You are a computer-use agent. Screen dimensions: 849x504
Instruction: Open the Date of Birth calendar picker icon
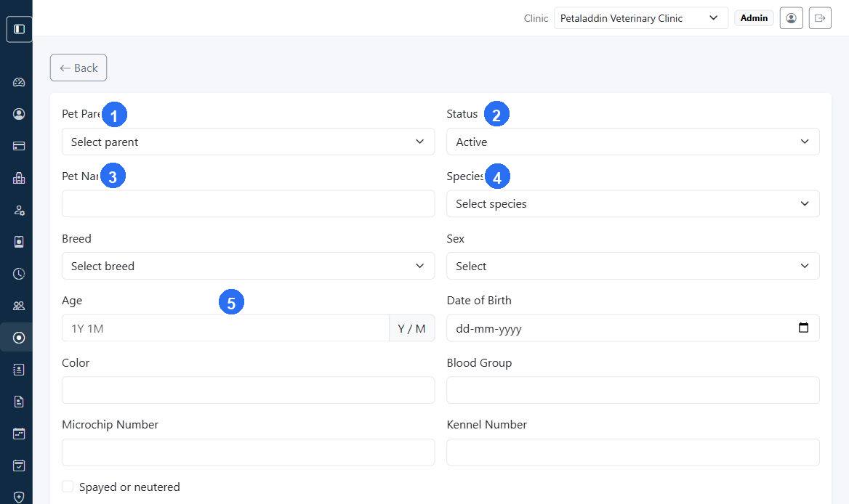click(803, 328)
